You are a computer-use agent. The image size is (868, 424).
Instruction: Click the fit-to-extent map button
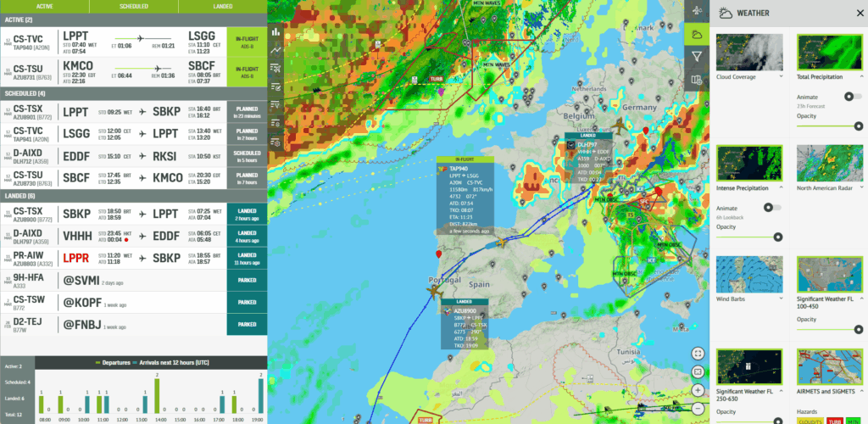pos(698,371)
